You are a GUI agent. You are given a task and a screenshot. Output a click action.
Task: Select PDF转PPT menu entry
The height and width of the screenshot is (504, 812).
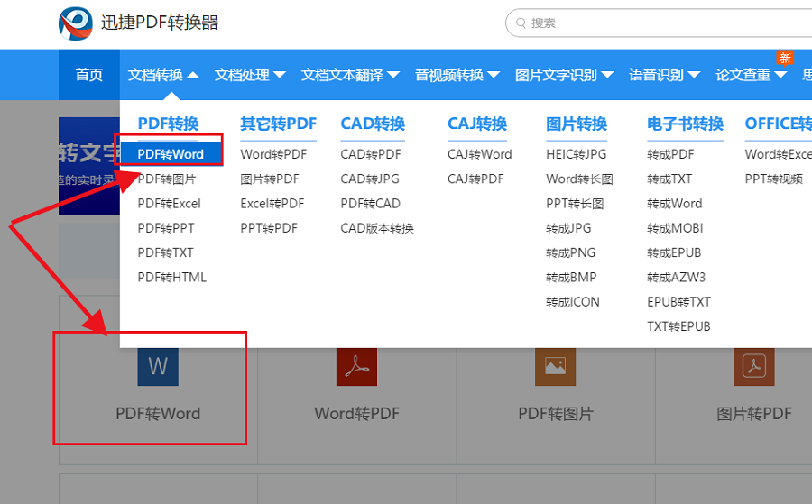[166, 228]
